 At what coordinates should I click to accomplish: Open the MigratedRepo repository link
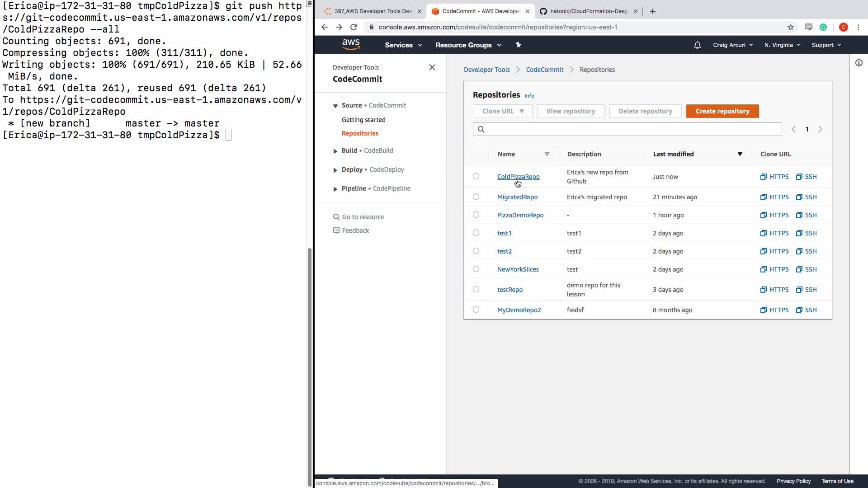coord(517,197)
